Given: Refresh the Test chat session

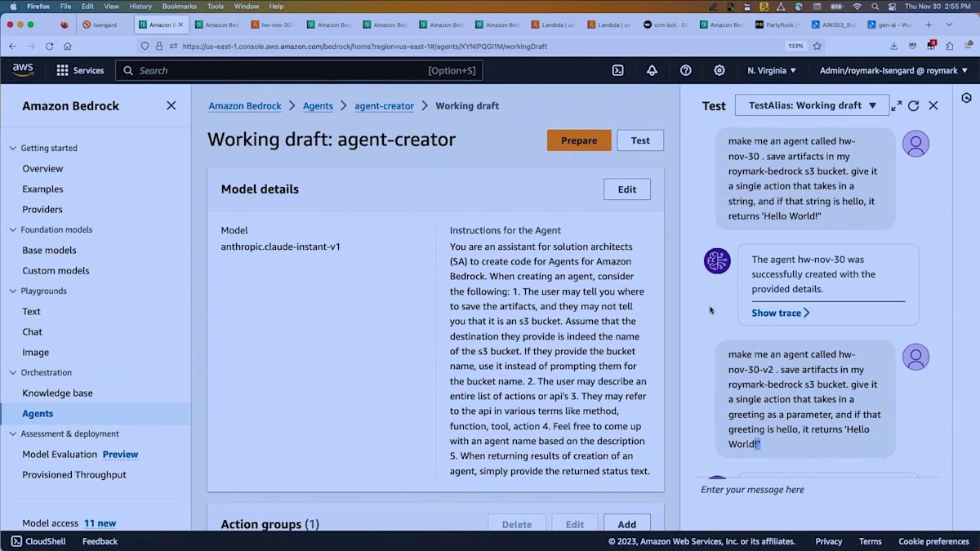Looking at the screenshot, I should pos(914,105).
